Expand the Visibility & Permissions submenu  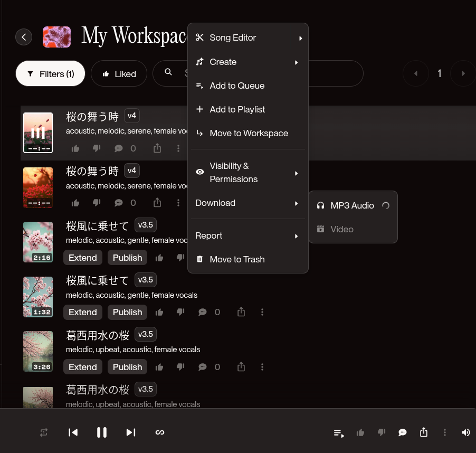[x=247, y=173]
